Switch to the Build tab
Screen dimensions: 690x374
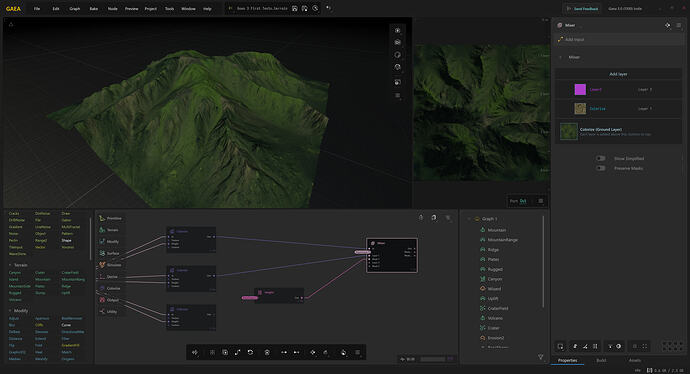click(x=601, y=360)
